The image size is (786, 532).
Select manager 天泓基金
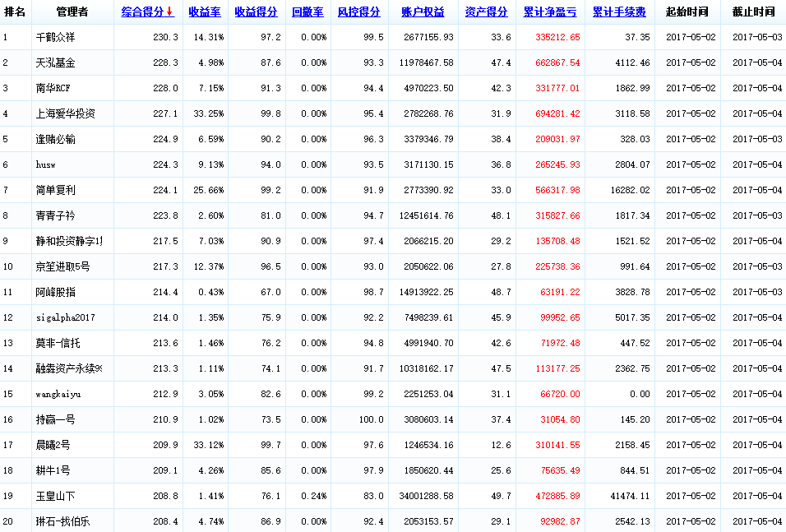55,62
